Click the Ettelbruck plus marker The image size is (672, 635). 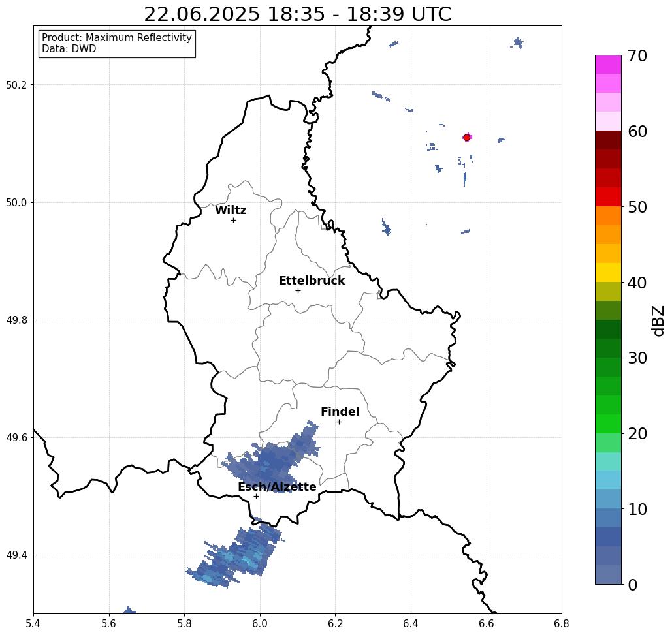click(x=298, y=290)
